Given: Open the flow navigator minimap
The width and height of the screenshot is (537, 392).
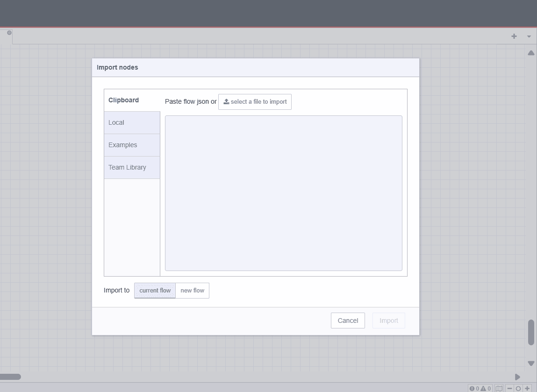Looking at the screenshot, I should [499, 388].
